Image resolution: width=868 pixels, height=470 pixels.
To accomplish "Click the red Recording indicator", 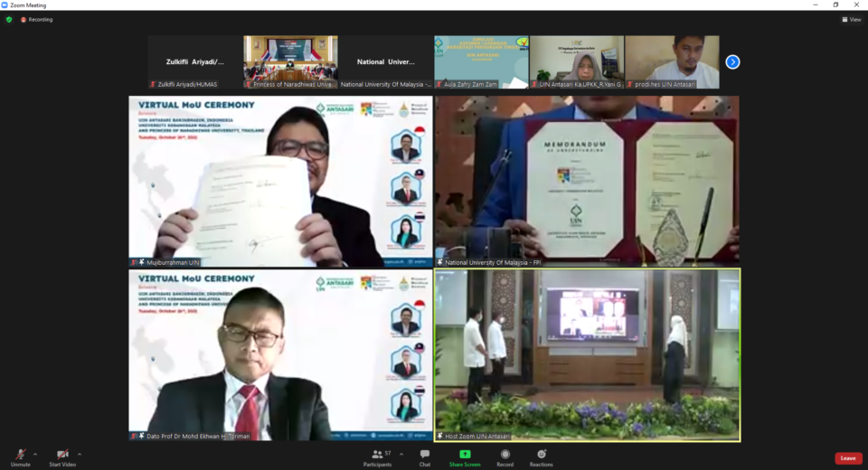I will click(x=36, y=19).
